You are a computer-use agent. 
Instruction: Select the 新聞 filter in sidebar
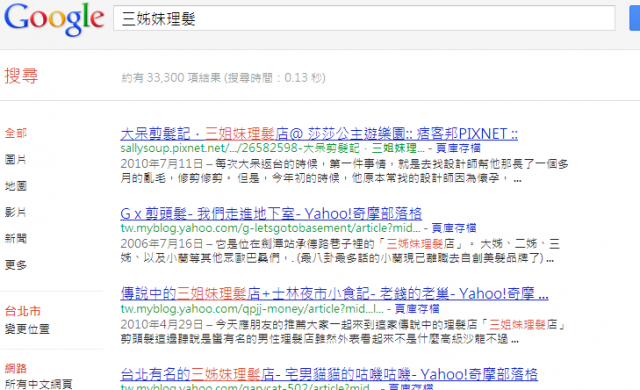pyautogui.click(x=16, y=239)
